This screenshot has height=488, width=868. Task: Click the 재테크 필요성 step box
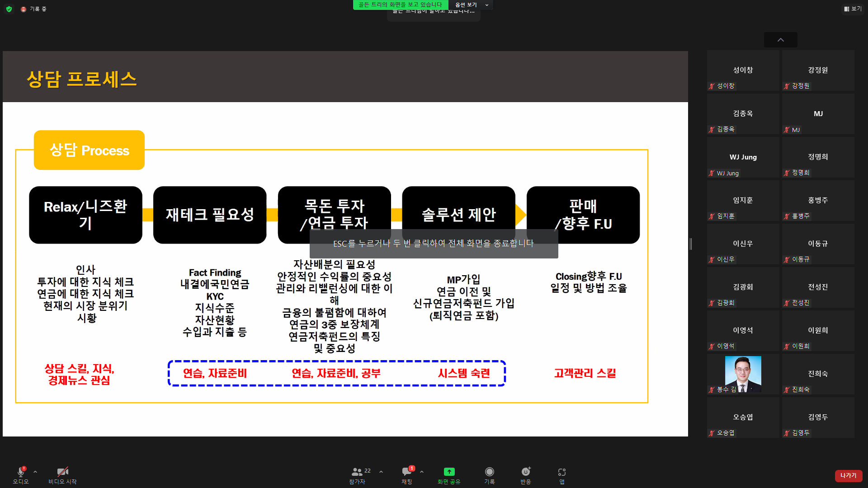pyautogui.click(x=210, y=215)
